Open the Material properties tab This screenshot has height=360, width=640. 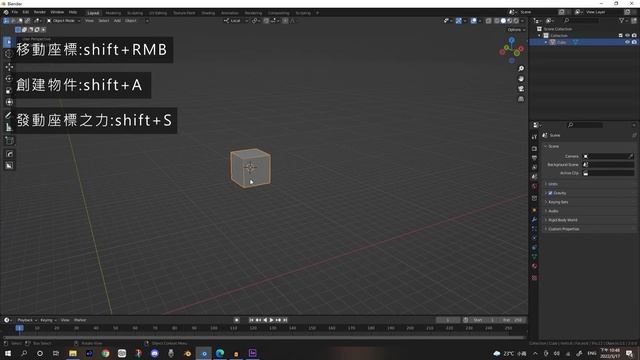point(534,266)
